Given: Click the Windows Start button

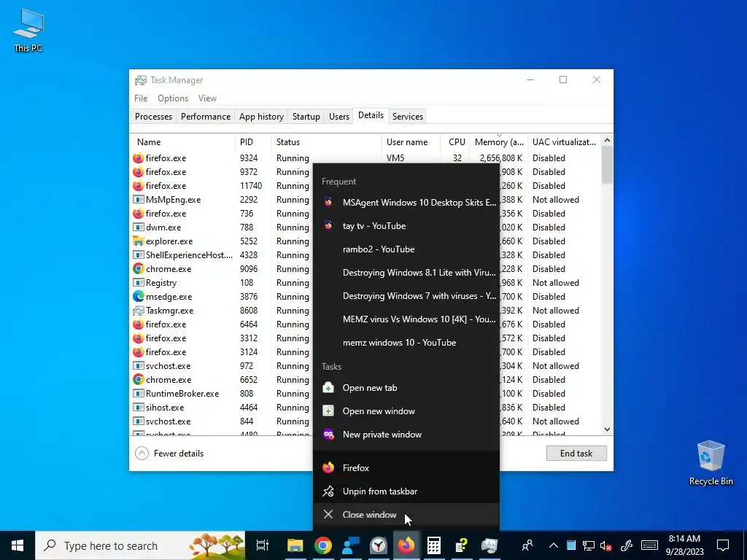Looking at the screenshot, I should click(x=18, y=545).
